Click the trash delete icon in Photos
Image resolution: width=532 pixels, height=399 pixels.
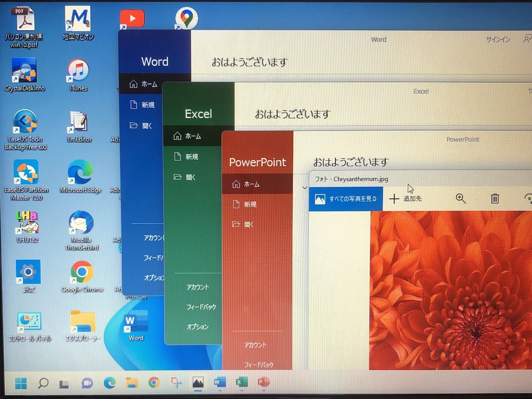(494, 199)
